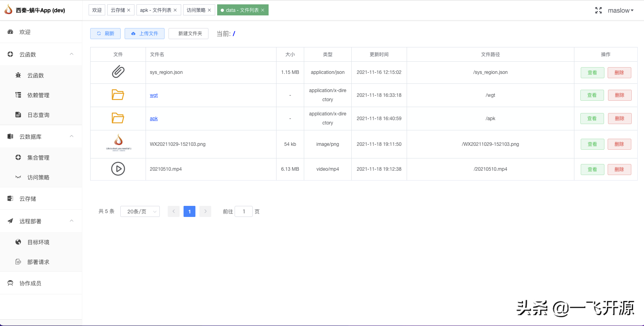This screenshot has height=326, width=644.
Task: Click 查看 for sys_region.json
Action: pos(592,73)
